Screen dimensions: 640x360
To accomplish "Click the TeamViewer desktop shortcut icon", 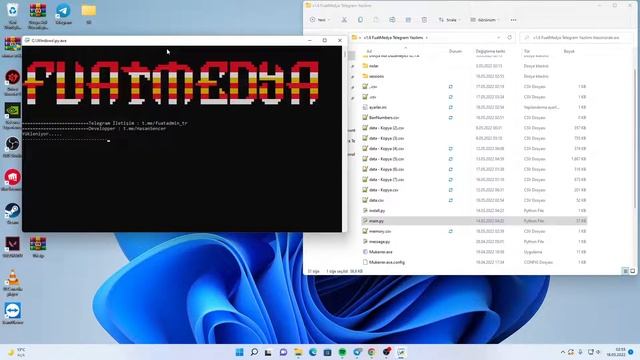I will tap(12, 313).
